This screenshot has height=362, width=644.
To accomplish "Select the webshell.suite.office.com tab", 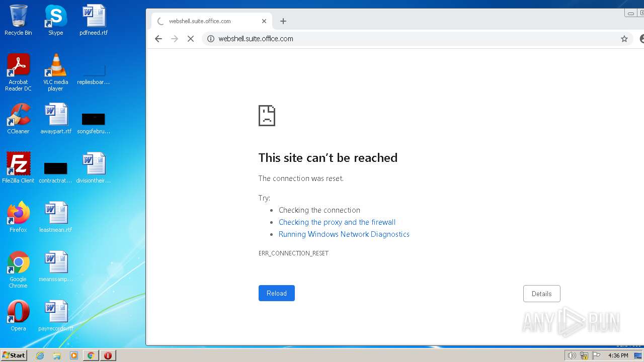I will click(x=212, y=21).
